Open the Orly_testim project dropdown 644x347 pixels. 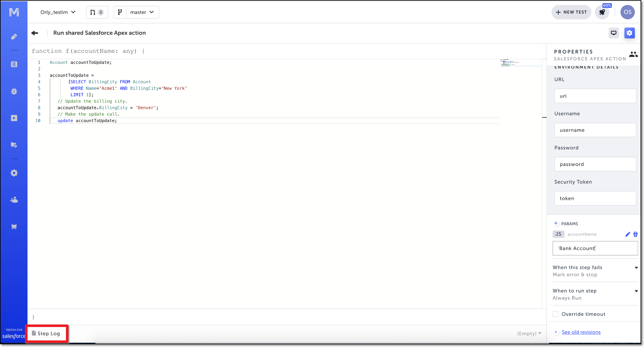58,12
